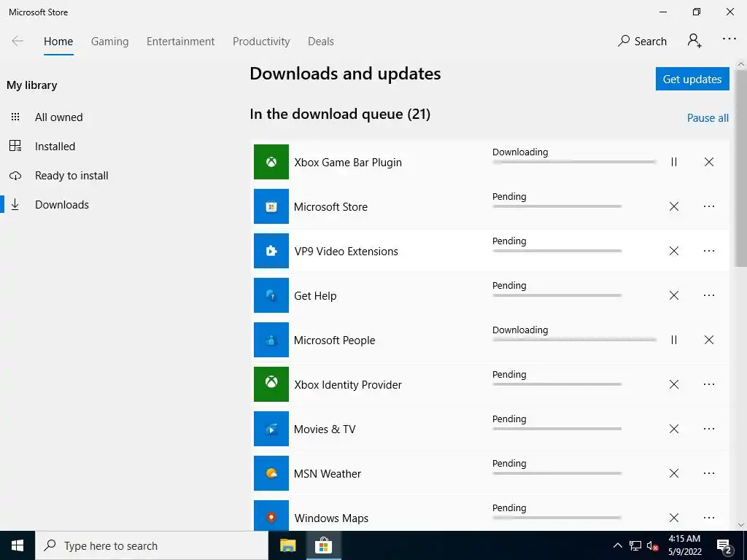Pause the Xbox Game Bar Plugin download
The width and height of the screenshot is (747, 560).
673,162
